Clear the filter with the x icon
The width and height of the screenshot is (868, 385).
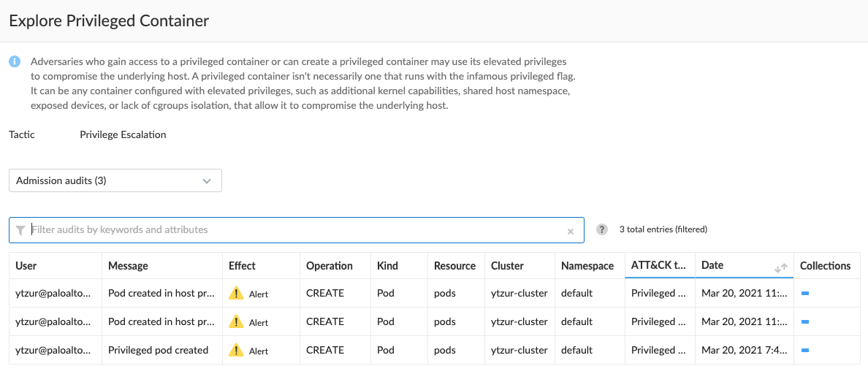(x=570, y=232)
